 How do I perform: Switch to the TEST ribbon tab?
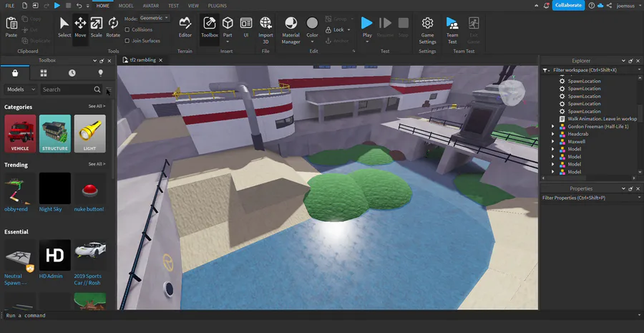[x=173, y=6]
